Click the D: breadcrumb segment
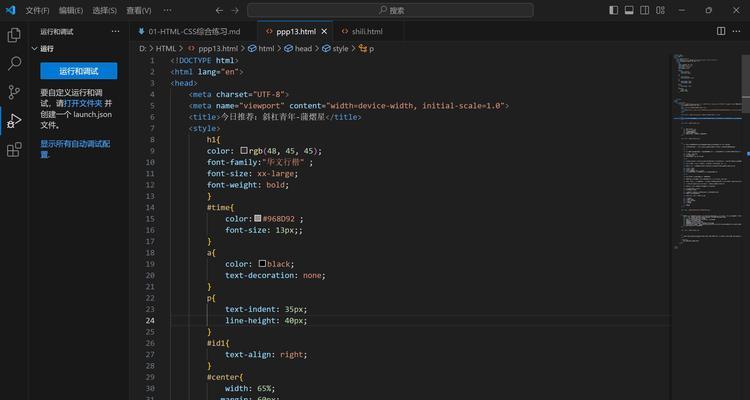 pos(143,48)
